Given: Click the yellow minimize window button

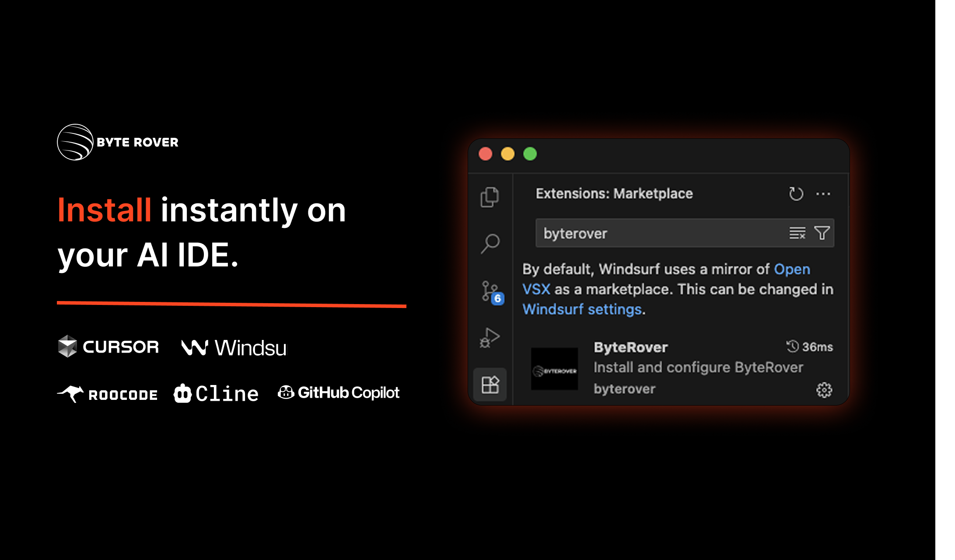Looking at the screenshot, I should (x=507, y=154).
